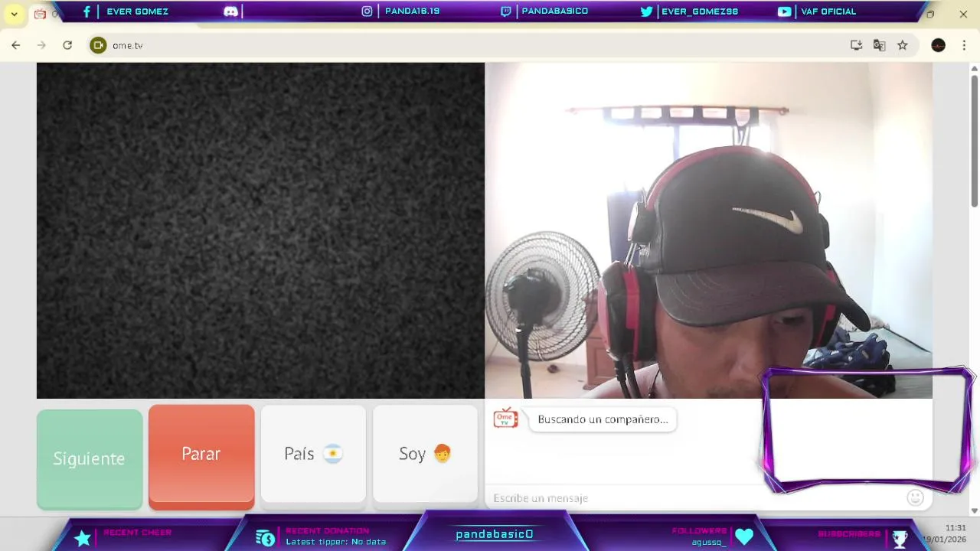Click the pandabasic0 center label

click(495, 534)
